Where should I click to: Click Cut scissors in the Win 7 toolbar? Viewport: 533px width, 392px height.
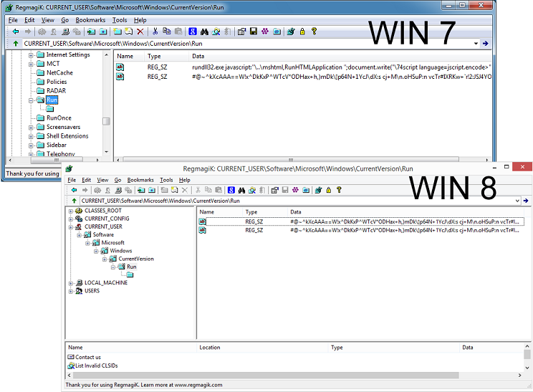(155, 32)
